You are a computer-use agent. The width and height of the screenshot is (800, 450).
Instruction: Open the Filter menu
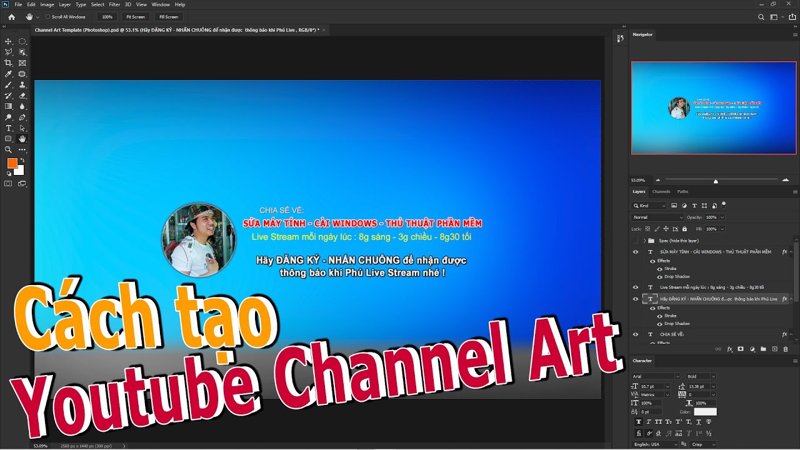tap(114, 5)
